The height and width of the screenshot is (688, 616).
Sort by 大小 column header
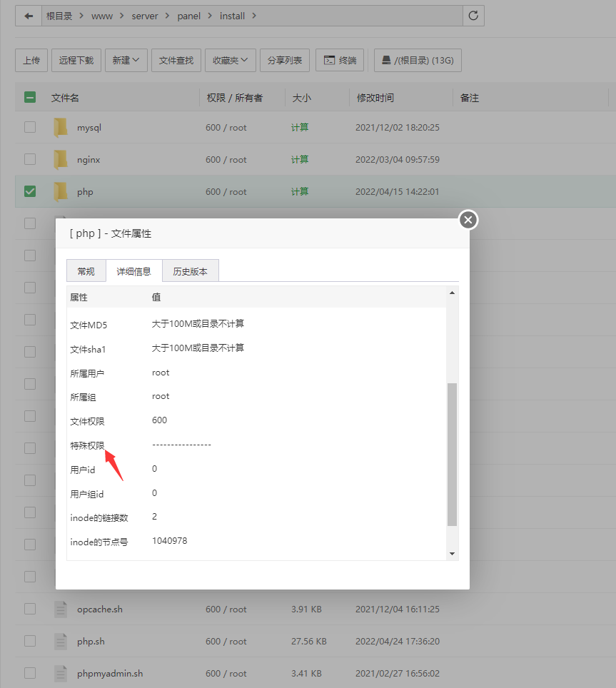coord(302,98)
